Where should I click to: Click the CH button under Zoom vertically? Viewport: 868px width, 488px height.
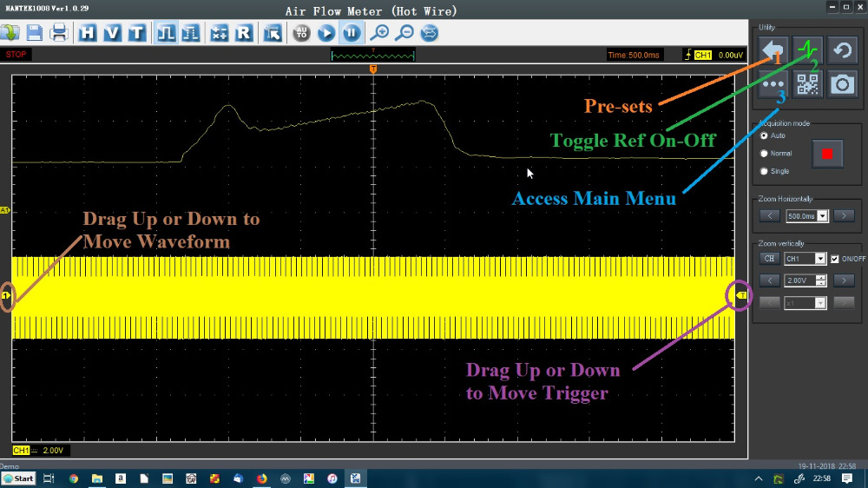tap(769, 259)
